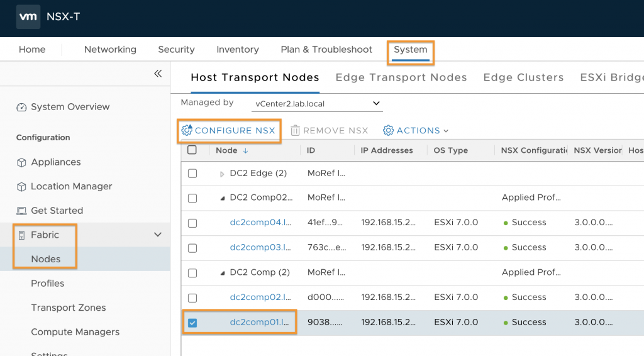This screenshot has height=356, width=644.
Task: Click the Configure NSX gear icon
Action: pos(187,130)
